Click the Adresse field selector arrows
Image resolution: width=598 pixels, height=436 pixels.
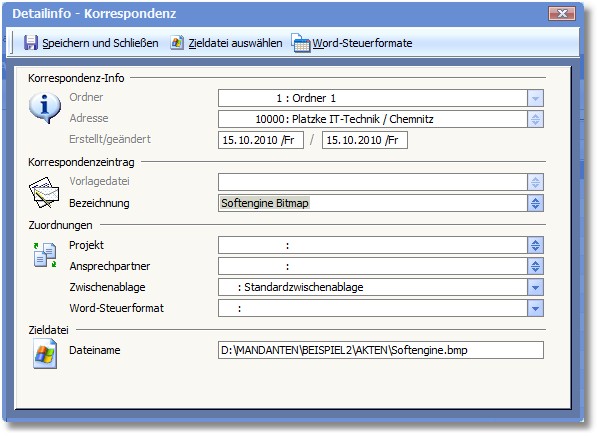(x=535, y=119)
